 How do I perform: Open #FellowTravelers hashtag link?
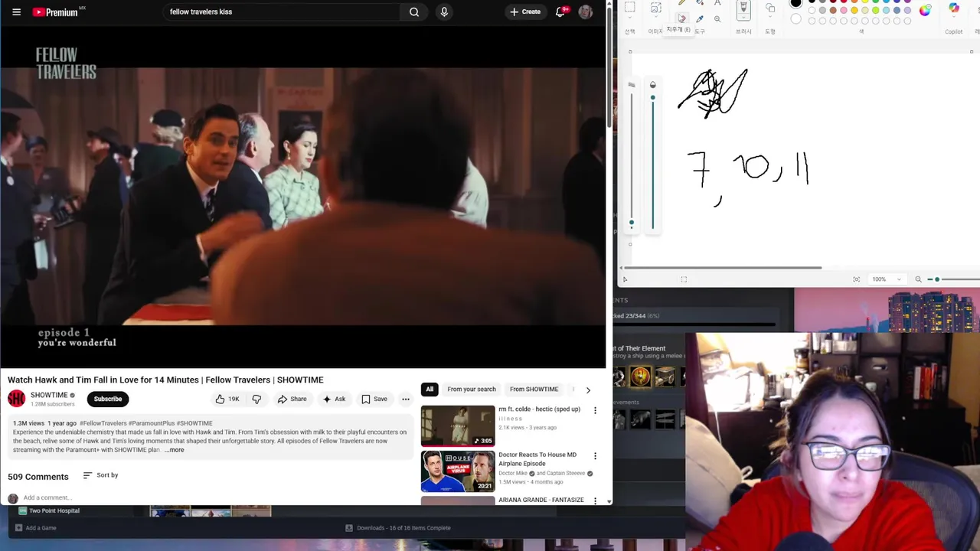coord(103,423)
